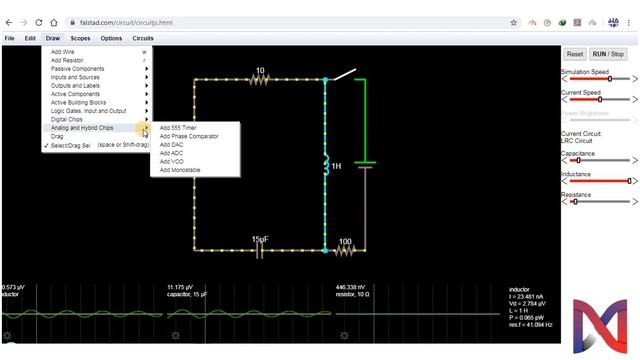The width and height of the screenshot is (640, 360).
Task: Expand Active Building Blocks submenu
Action: click(x=97, y=102)
